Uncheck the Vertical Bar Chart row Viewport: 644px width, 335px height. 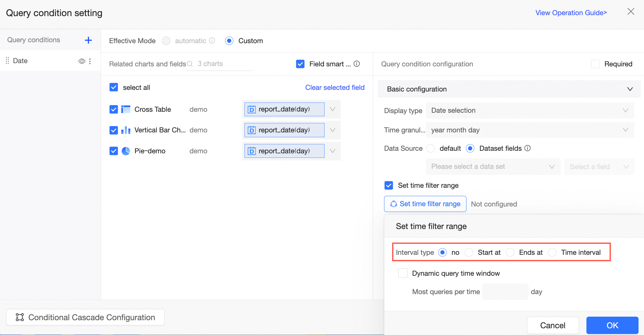pyautogui.click(x=114, y=130)
